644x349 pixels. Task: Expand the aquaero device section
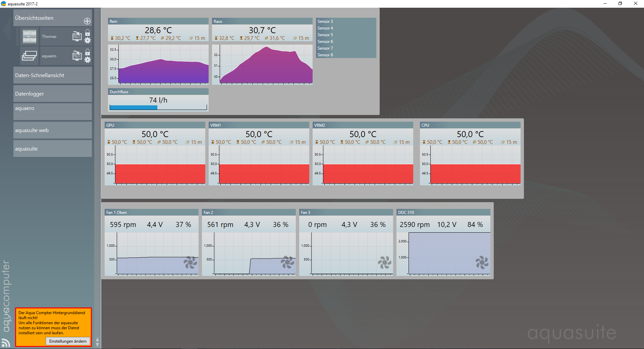point(53,112)
